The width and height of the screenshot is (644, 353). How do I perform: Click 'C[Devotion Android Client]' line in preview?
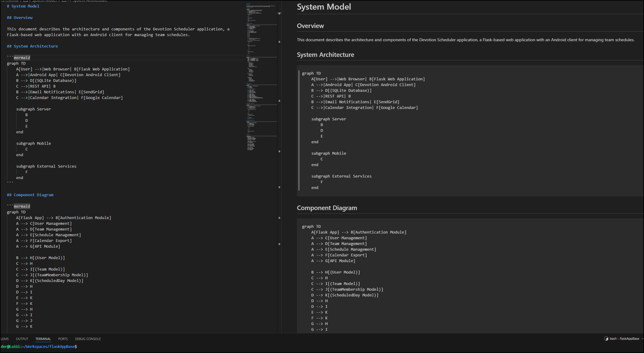[363, 85]
